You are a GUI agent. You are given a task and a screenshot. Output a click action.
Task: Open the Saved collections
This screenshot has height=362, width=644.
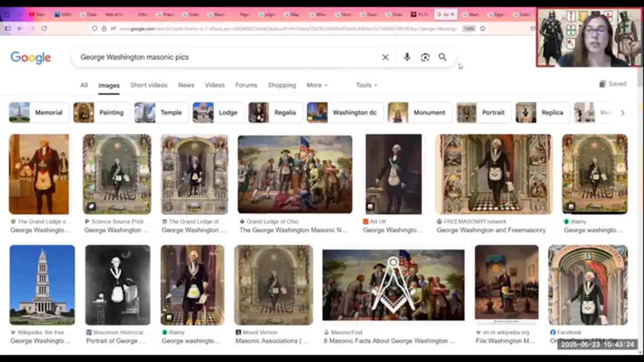click(x=613, y=84)
